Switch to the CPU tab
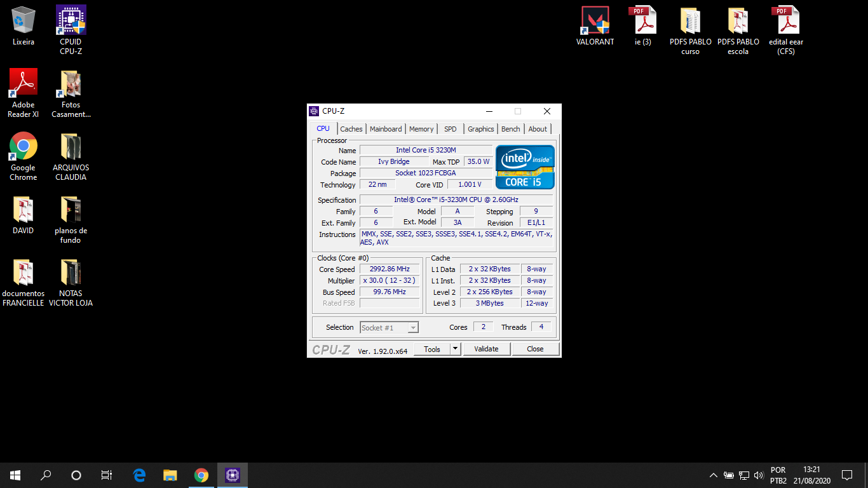 point(323,128)
